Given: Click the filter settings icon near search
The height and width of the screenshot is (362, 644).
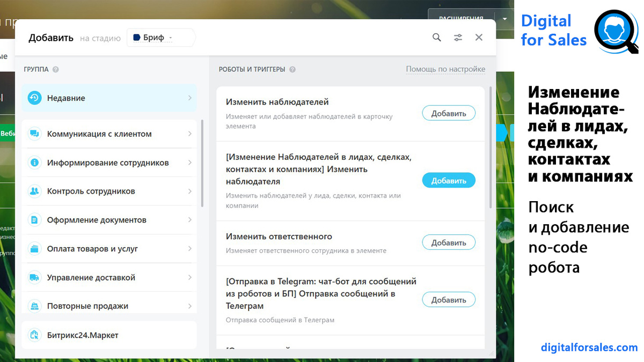Looking at the screenshot, I should click(458, 37).
